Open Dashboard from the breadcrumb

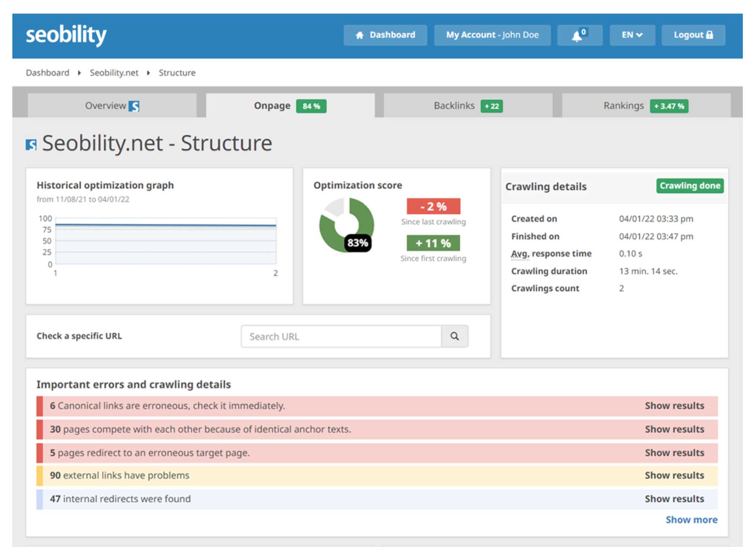(47, 72)
